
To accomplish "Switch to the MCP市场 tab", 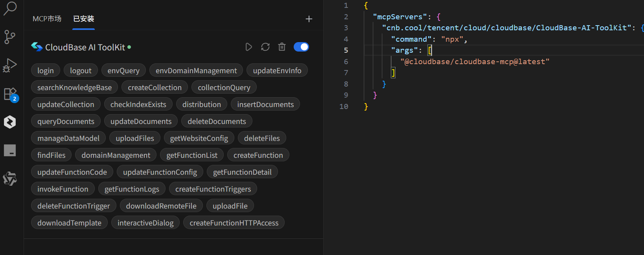I will tap(47, 19).
